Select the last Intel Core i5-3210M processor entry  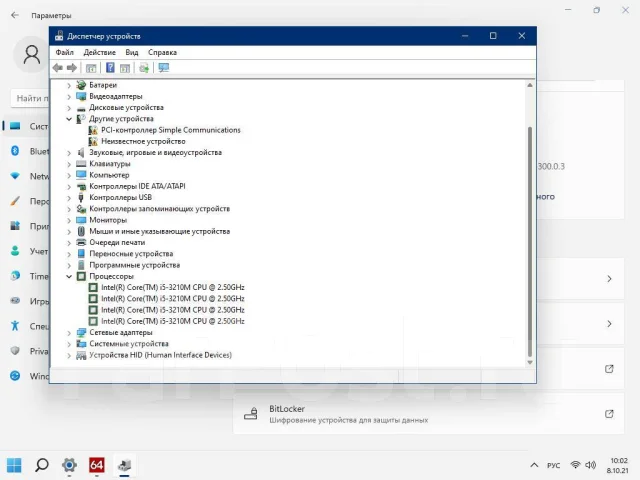coord(173,321)
